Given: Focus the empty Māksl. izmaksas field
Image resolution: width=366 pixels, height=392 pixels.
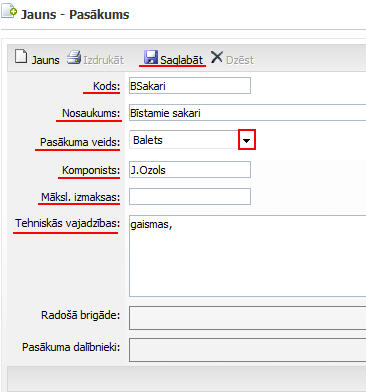Looking at the screenshot, I should tap(190, 196).
